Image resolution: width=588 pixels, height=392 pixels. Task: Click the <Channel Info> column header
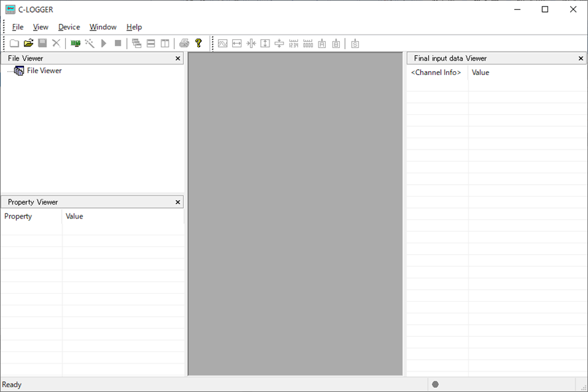coord(436,72)
